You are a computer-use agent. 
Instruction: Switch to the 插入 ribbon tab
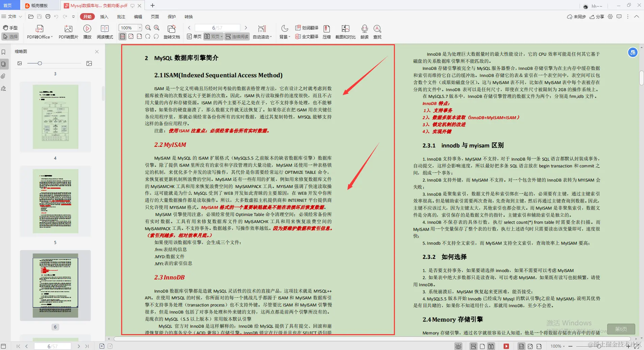click(x=104, y=17)
